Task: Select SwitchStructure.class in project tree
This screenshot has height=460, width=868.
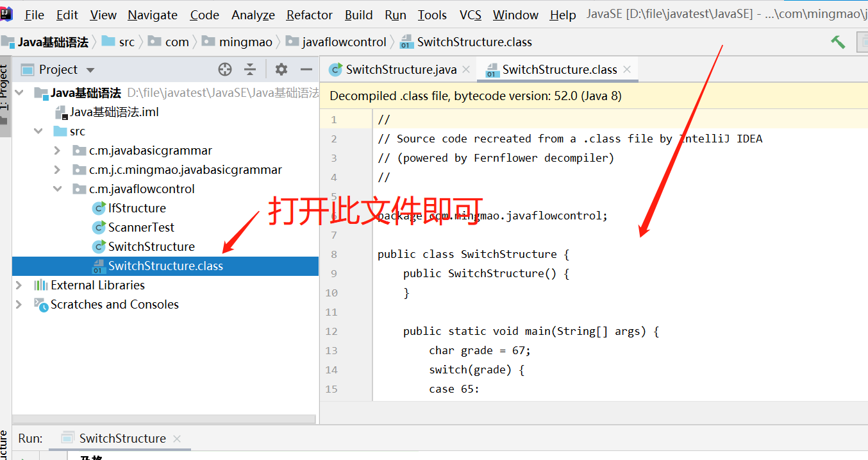Action: 165,266
